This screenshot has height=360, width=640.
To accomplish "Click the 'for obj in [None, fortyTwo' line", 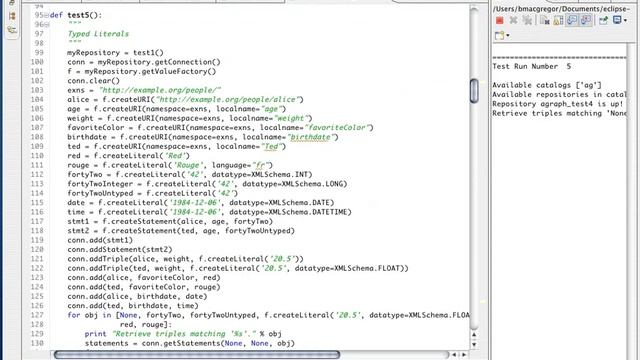I will pyautogui.click(x=268, y=316).
